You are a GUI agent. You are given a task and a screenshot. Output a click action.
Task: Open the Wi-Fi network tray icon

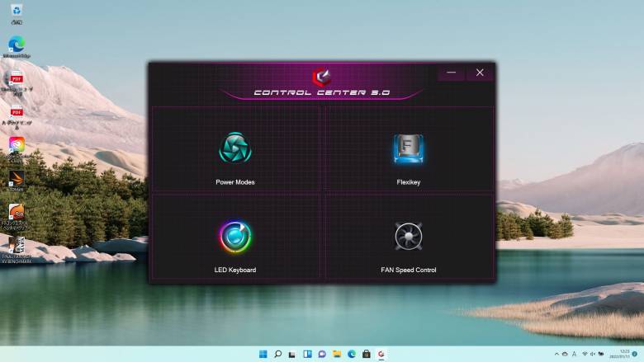pos(585,354)
